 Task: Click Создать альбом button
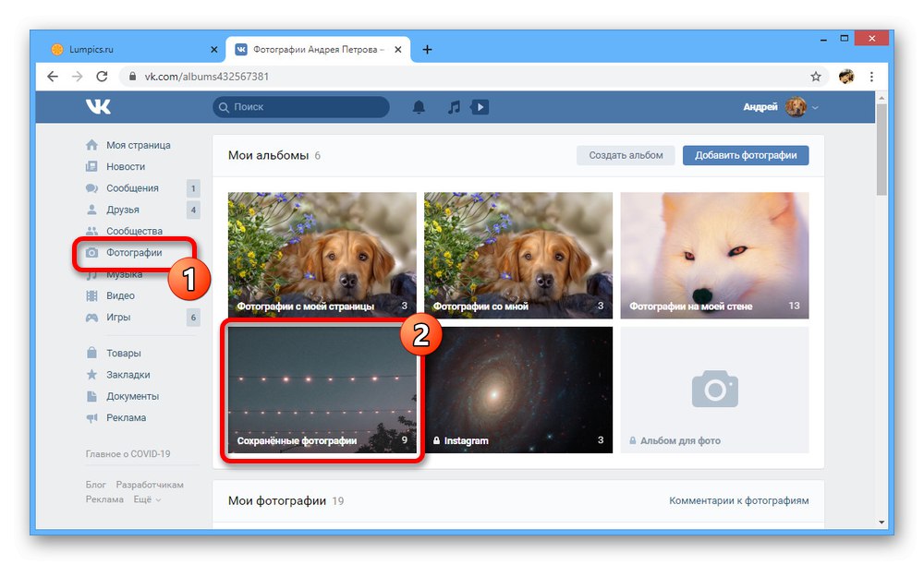point(626,155)
